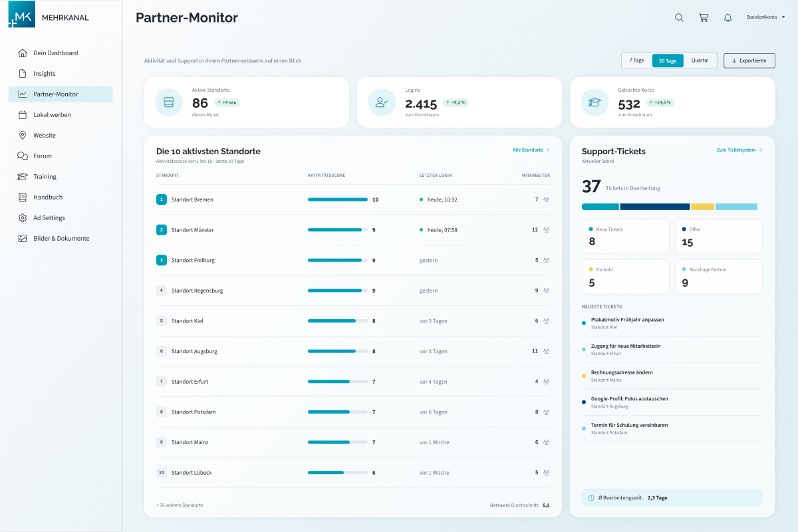Screen dimensions: 798x532
Task: Expand the Standortkonto account dropdown
Action: pos(765,17)
